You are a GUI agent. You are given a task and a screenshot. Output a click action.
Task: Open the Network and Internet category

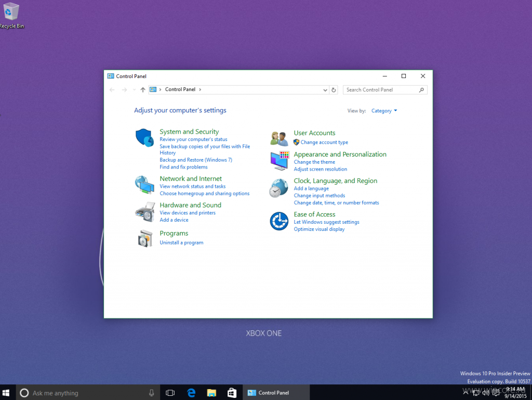pyautogui.click(x=191, y=178)
